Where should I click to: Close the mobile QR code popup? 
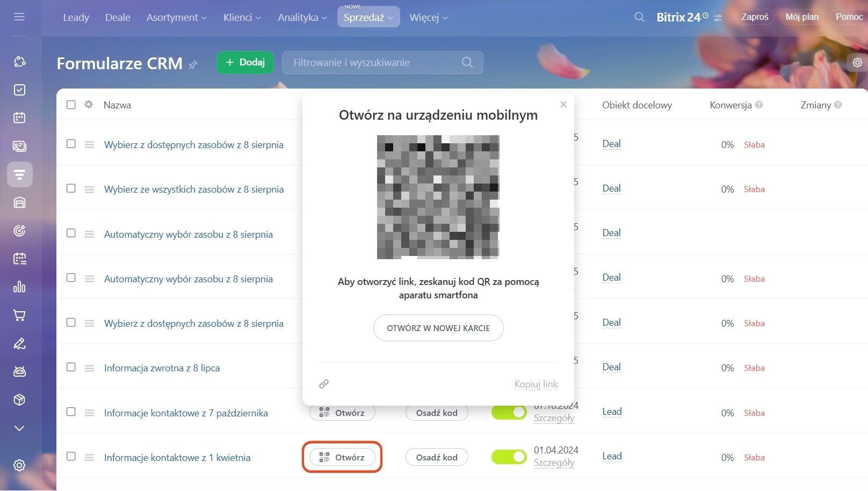pos(563,105)
